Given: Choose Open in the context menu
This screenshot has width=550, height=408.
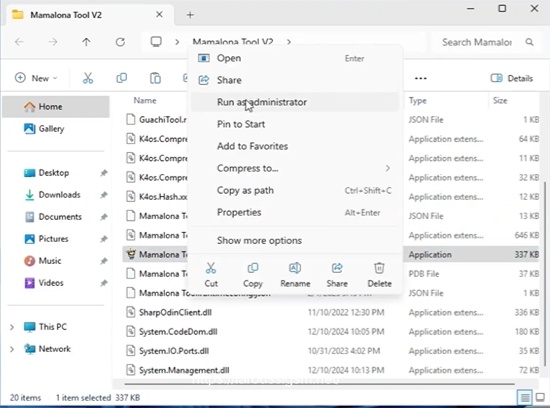Looking at the screenshot, I should (x=295, y=58).
